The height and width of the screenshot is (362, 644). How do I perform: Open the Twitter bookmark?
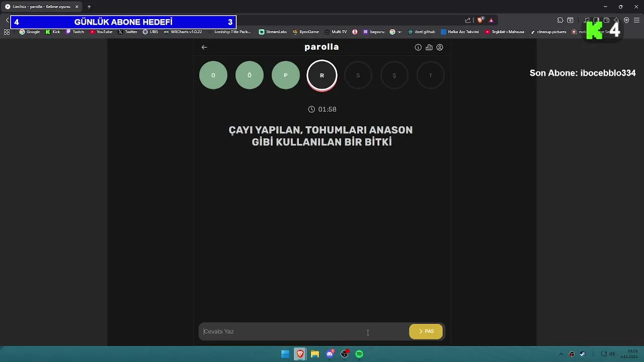coord(128,32)
